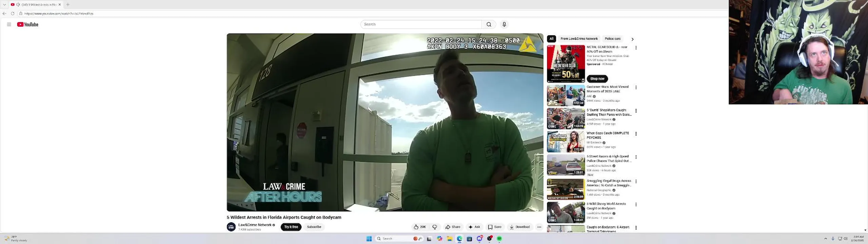Save the video to a playlist
Screen dimensions: 868x244
coord(495,227)
